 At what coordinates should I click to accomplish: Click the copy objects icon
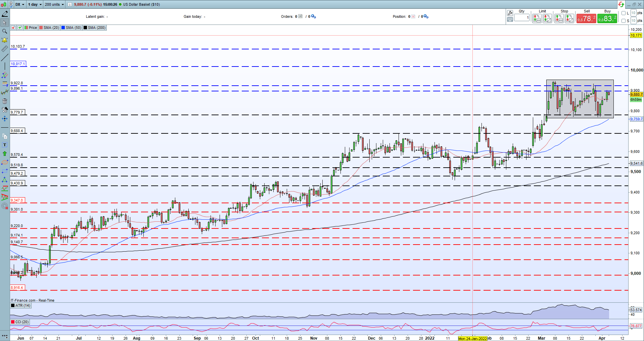click(5, 136)
